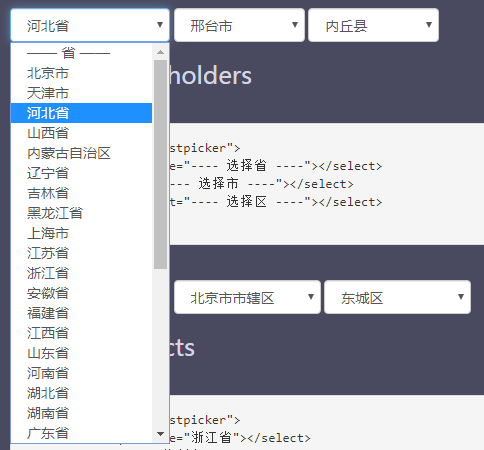Viewport: 484px width, 450px height.
Task: Select the —— 省 —— placeholder option
Action: pos(81,53)
